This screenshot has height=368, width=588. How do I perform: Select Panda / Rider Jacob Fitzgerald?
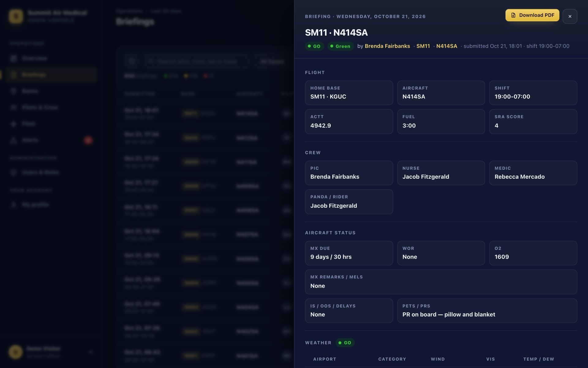(x=334, y=206)
